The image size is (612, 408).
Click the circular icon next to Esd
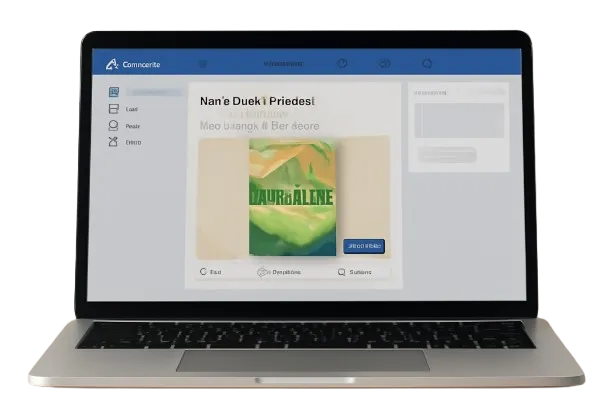coord(203,271)
